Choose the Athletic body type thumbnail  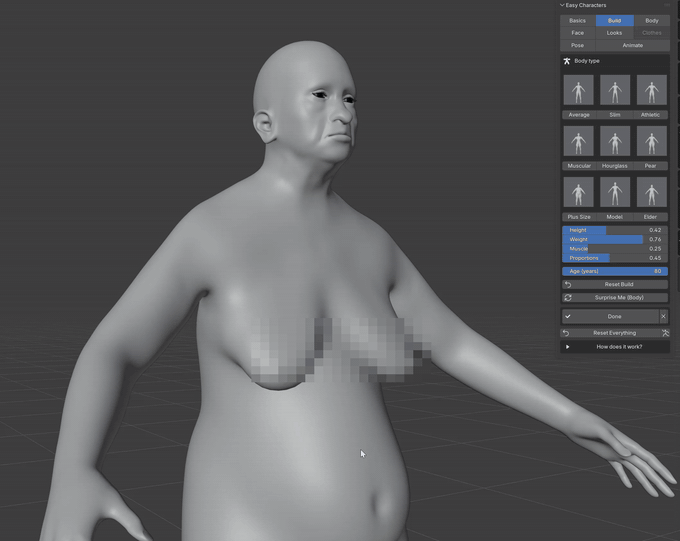coord(651,90)
